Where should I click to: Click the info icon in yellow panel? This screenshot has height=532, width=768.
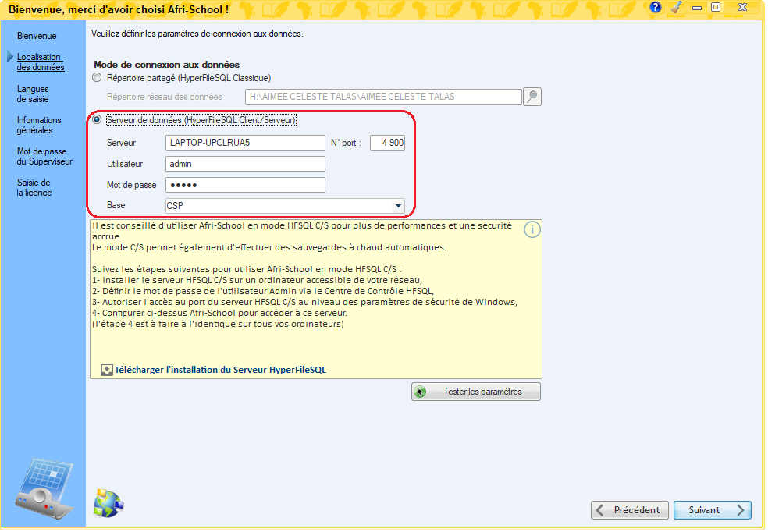tap(532, 229)
